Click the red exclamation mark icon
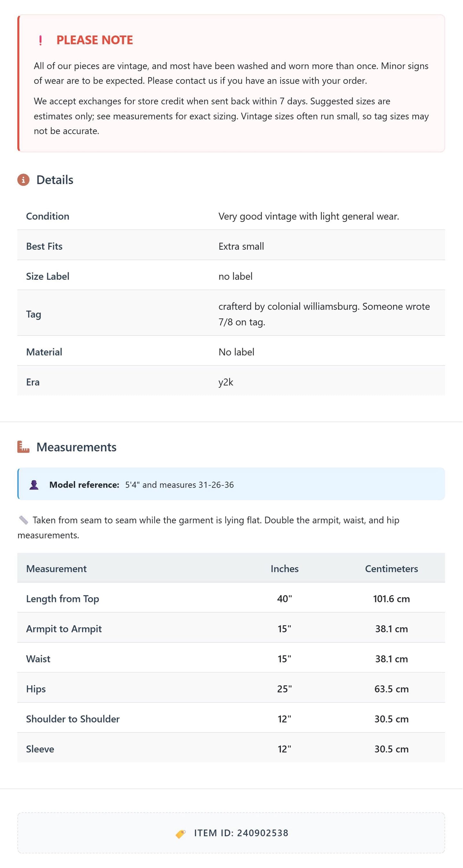This screenshot has width=463, height=868. pyautogui.click(x=40, y=40)
